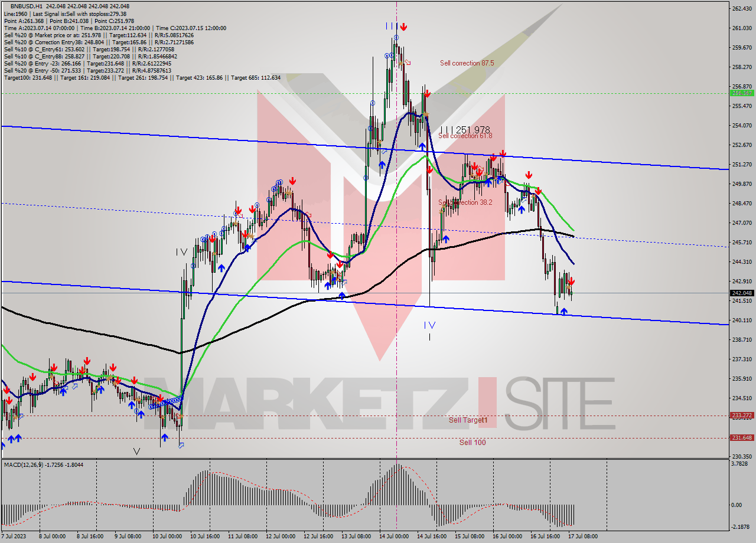This screenshot has width=756, height=543.
Task: Select the '| | | 251.978' point label
Action: click(x=465, y=130)
